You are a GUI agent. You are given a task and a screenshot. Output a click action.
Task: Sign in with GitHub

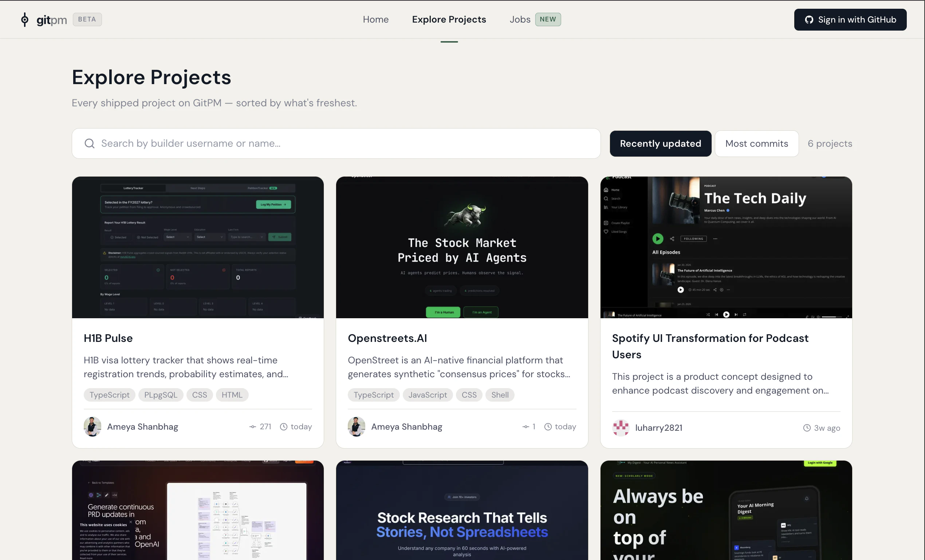[x=850, y=20]
